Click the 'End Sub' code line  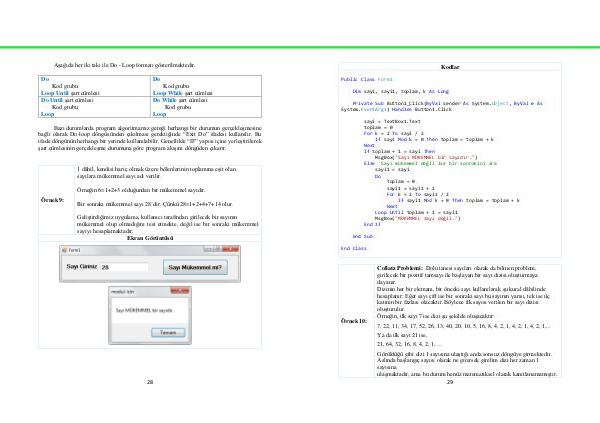[363, 236]
